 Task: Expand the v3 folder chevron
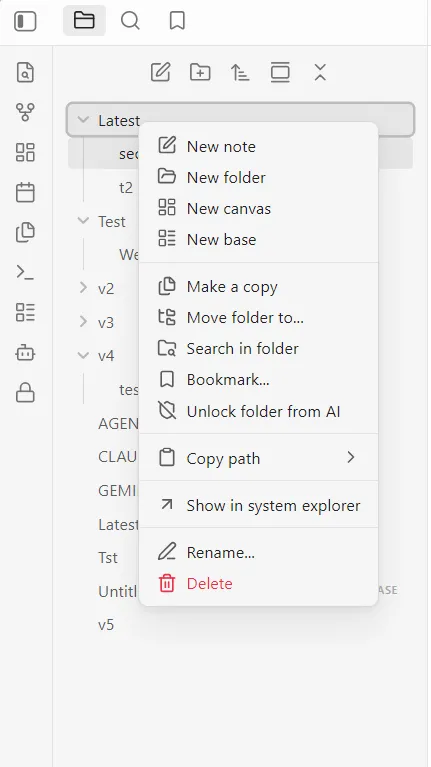coord(83,322)
